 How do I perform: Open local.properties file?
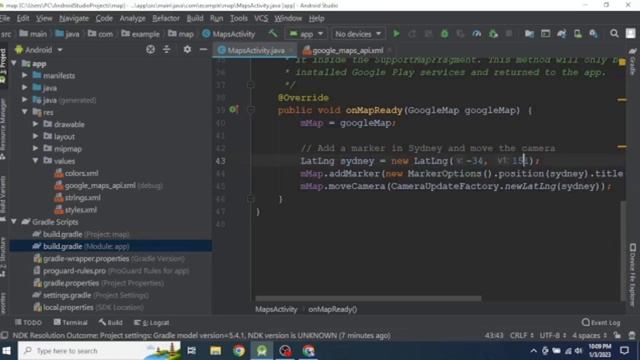(x=89, y=307)
